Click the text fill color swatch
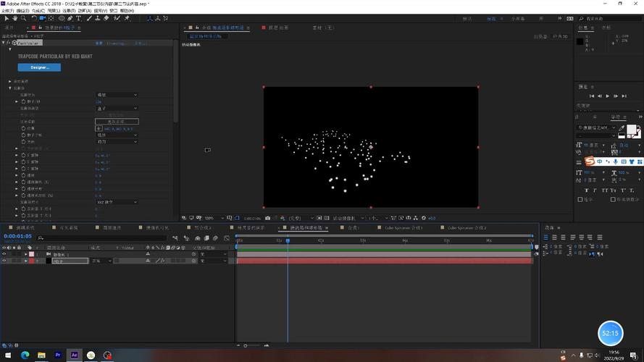The width and height of the screenshot is (644, 362). click(x=631, y=130)
